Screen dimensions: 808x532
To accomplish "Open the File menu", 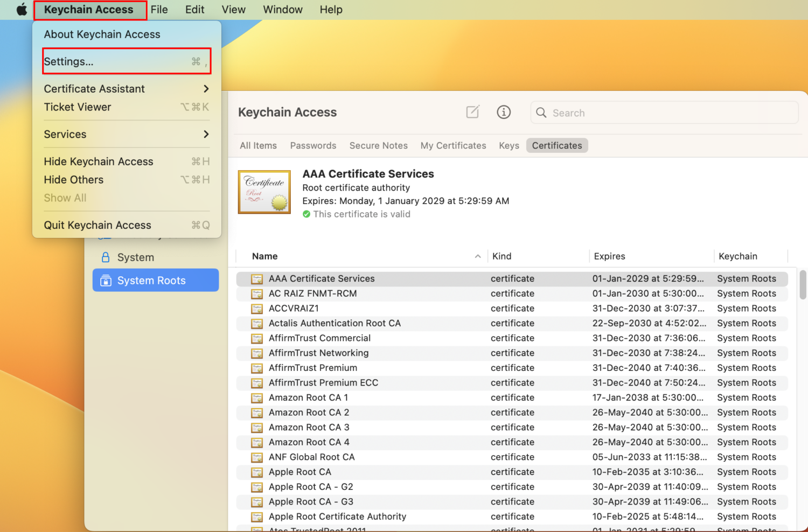I will point(159,10).
